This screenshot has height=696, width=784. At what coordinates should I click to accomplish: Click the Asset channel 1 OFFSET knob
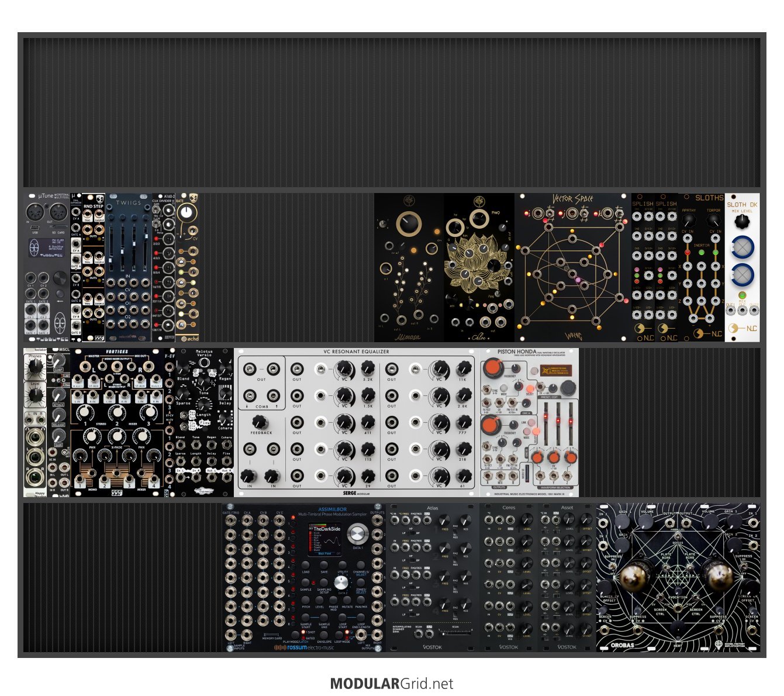(x=586, y=519)
